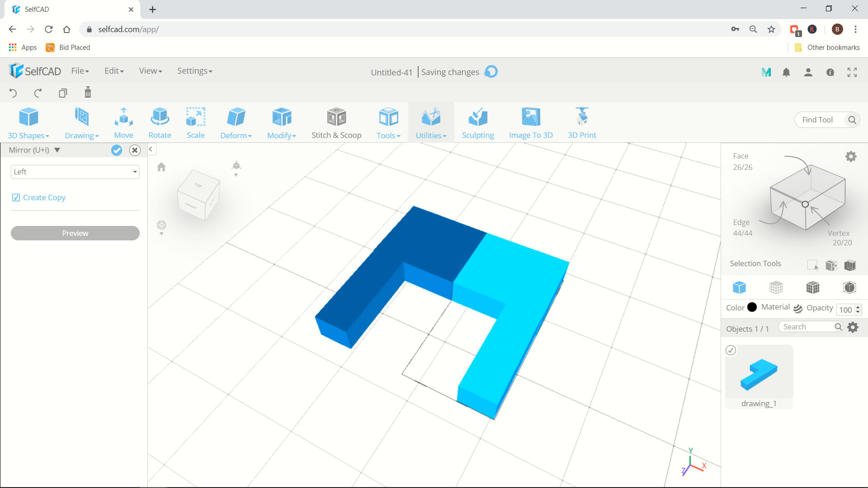
Task: Click the Copy object icon
Action: click(x=63, y=93)
